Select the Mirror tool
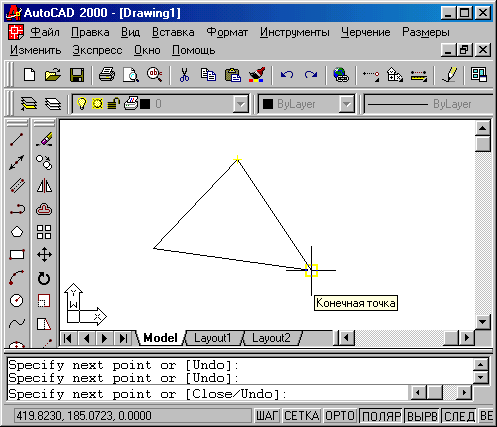The width and height of the screenshot is (497, 427). [44, 186]
